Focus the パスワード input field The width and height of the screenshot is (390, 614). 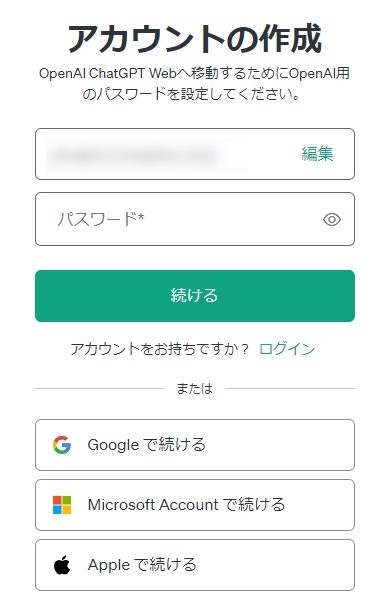(195, 219)
